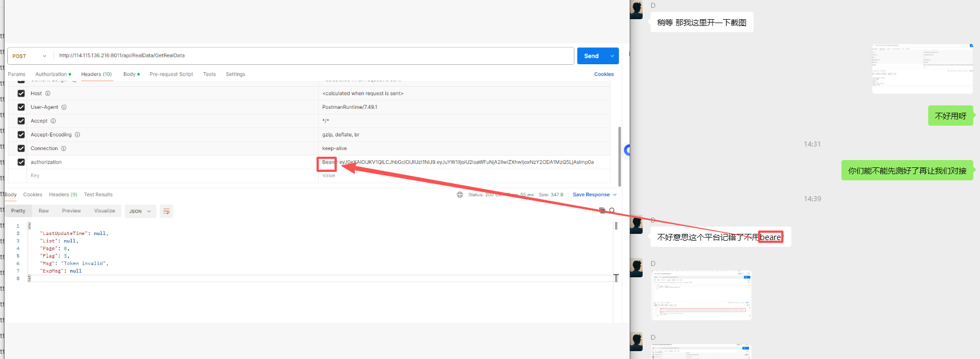Disable the Accept-Encoding header checkbox
This screenshot has height=359, width=980.
tap(21, 135)
